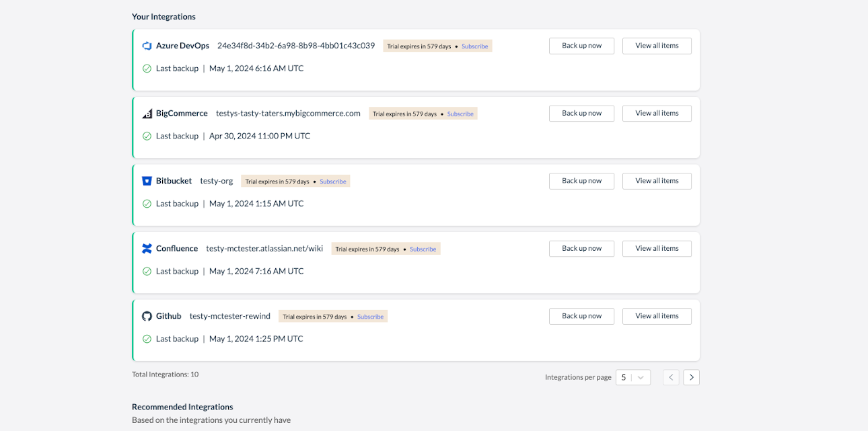
Task: Back up BigCommerce now
Action: tap(581, 113)
